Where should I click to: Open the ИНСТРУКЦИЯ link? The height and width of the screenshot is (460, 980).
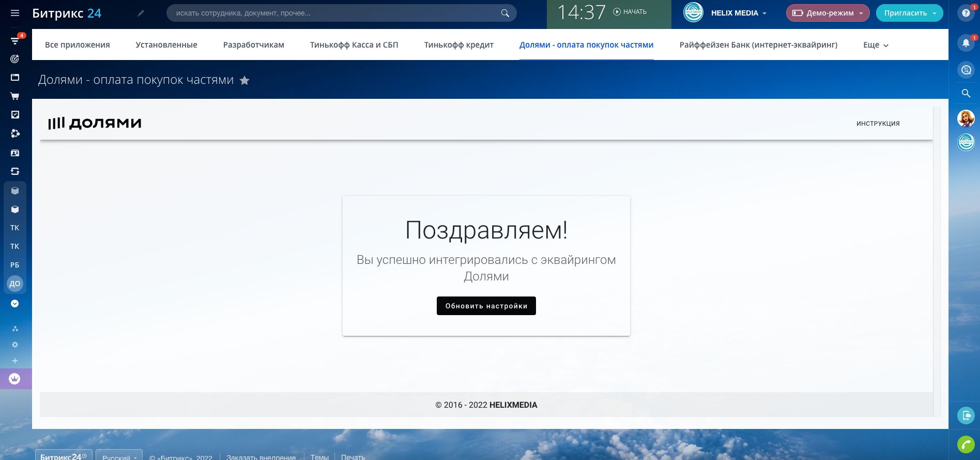pyautogui.click(x=878, y=124)
